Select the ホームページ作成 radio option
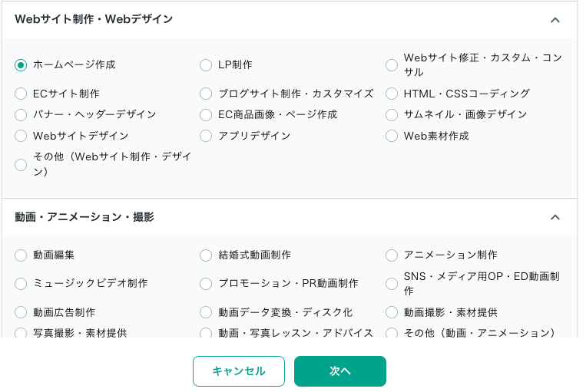586x392 pixels. click(x=21, y=65)
